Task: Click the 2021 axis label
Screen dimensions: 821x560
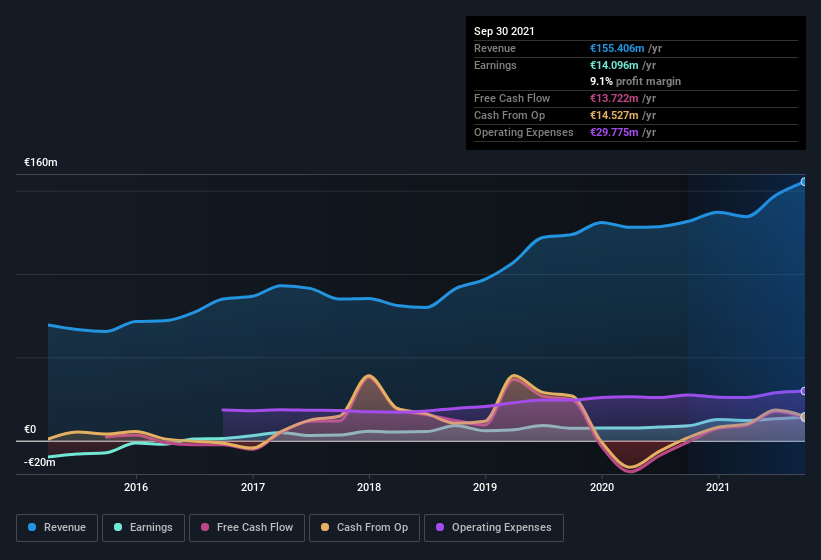Action: pos(718,487)
